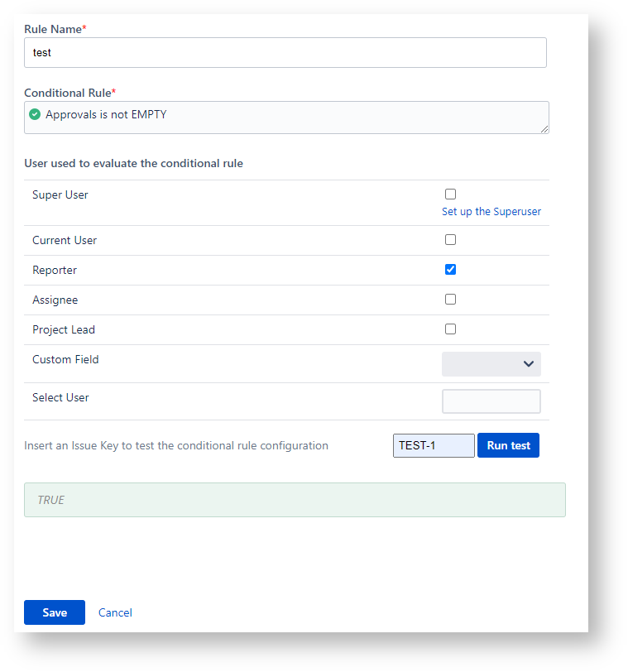Click the TRUE test result box

coord(295,500)
